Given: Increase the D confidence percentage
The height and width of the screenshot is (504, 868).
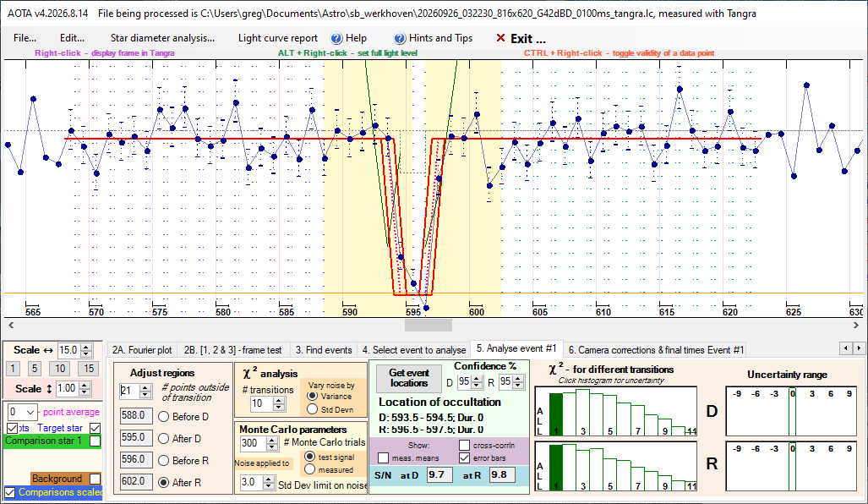Looking at the screenshot, I should [476, 379].
